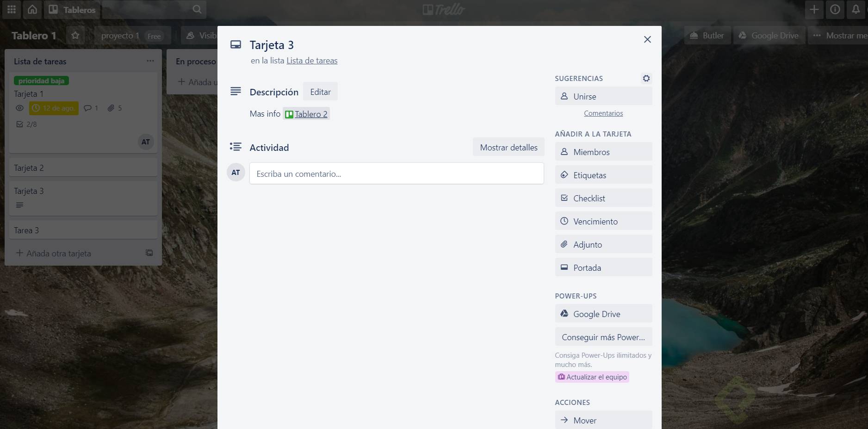
Task: Open Lista de tareas list options menu
Action: (x=150, y=61)
